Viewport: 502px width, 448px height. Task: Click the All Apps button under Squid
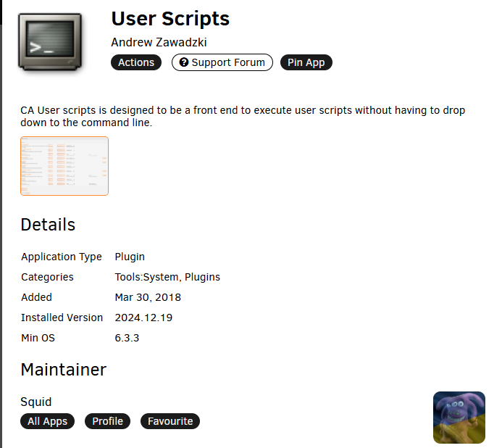pyautogui.click(x=47, y=421)
